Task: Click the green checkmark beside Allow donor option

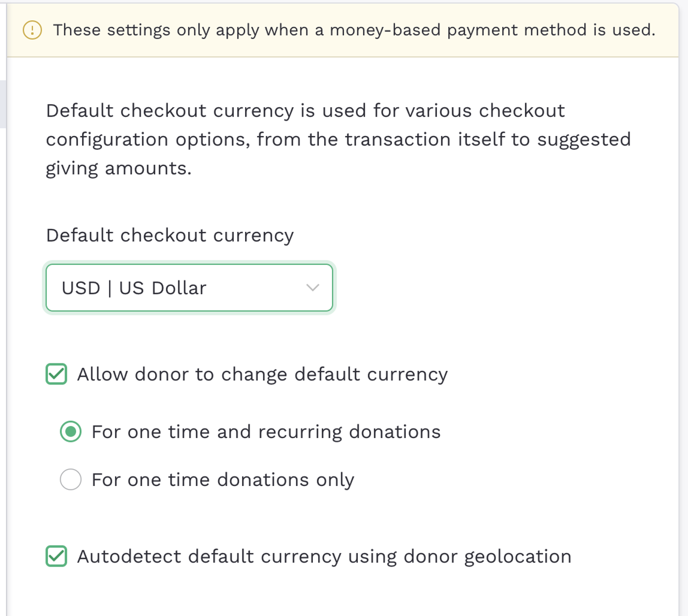Action: coord(56,374)
